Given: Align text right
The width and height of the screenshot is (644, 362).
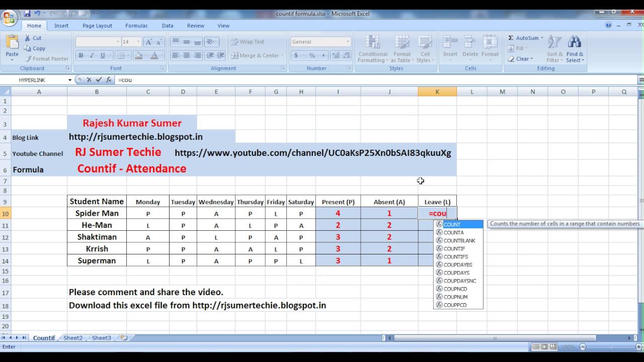Looking at the screenshot, I should (197, 56).
